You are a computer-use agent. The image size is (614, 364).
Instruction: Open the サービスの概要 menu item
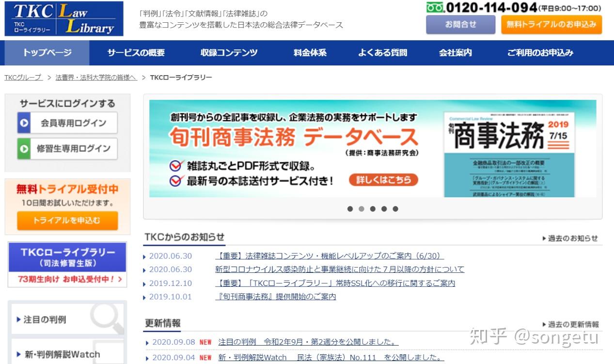point(136,53)
